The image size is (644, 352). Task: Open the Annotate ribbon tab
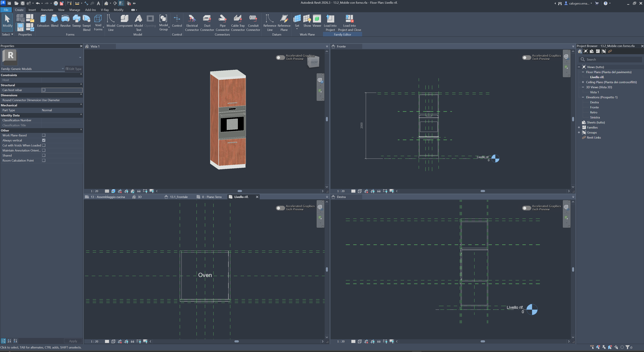coord(47,10)
